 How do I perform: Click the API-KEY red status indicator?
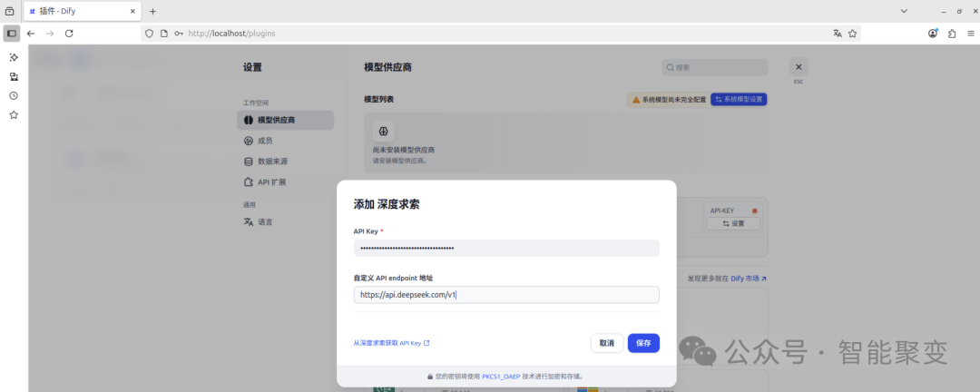754,211
